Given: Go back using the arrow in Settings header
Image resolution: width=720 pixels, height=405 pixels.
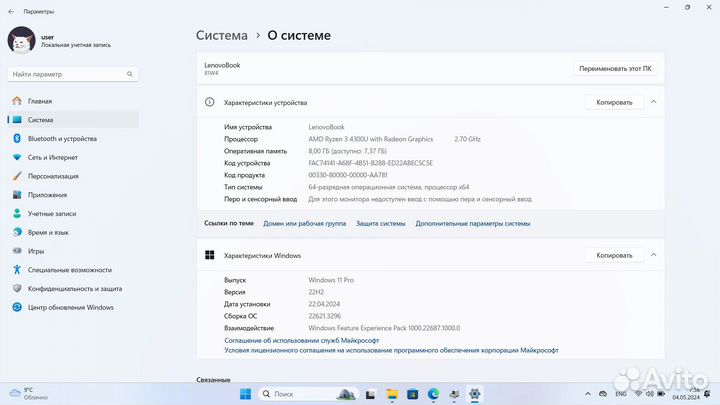Looking at the screenshot, I should [x=11, y=11].
